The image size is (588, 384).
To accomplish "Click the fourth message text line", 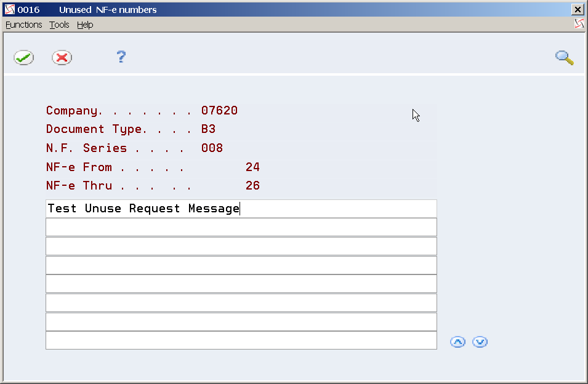I will pyautogui.click(x=241, y=265).
